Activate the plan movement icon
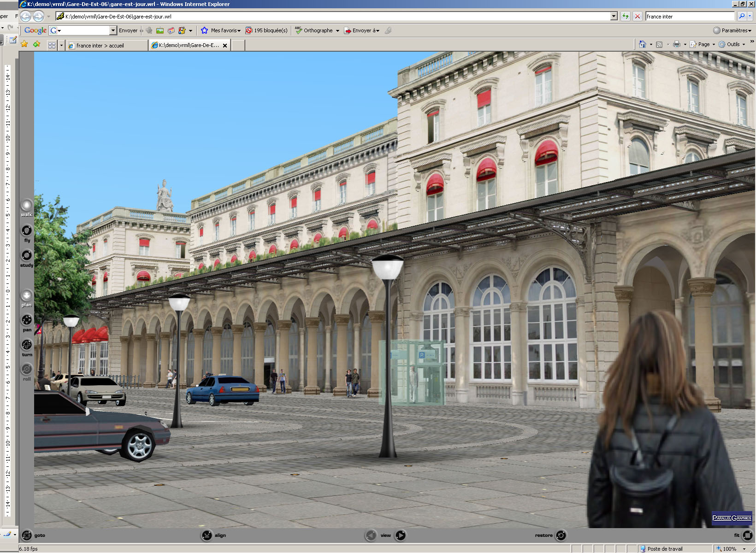This screenshot has width=756, height=553. click(27, 295)
